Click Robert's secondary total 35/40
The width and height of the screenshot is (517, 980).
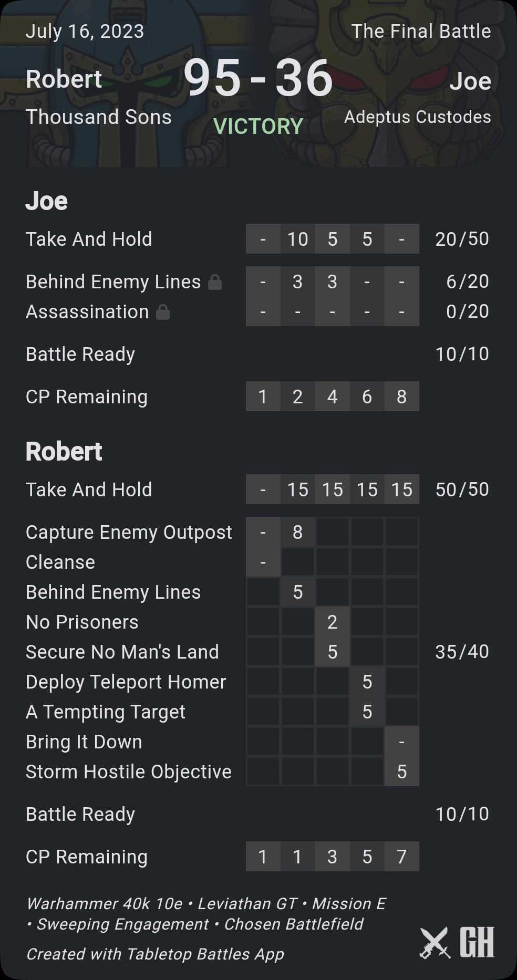(x=462, y=652)
